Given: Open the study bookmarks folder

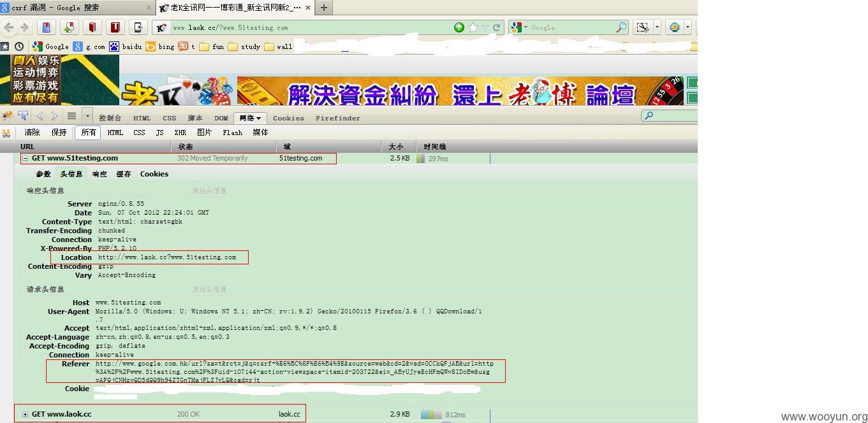Looking at the screenshot, I should (x=244, y=47).
